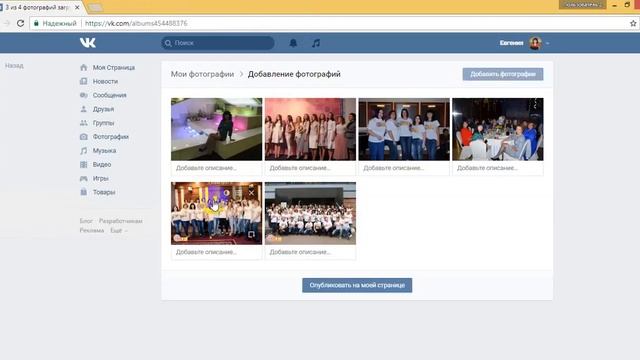
Task: Open the notifications bell
Action: pos(293,43)
